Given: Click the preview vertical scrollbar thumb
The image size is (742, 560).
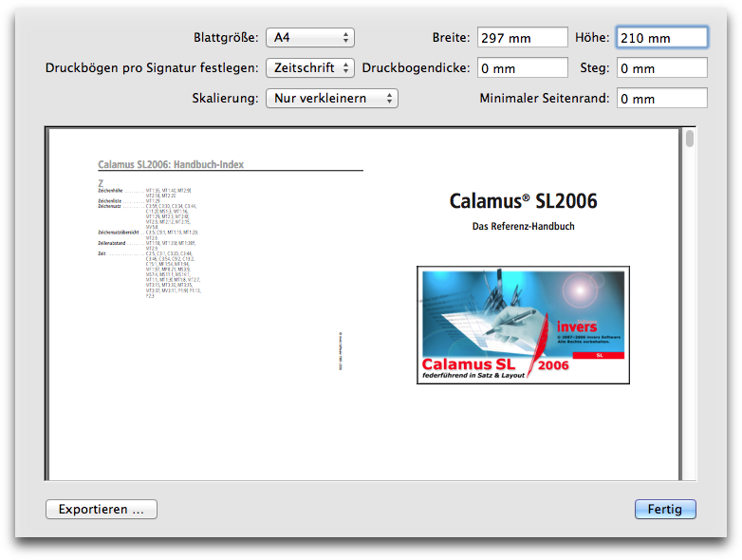Looking at the screenshot, I should click(690, 139).
